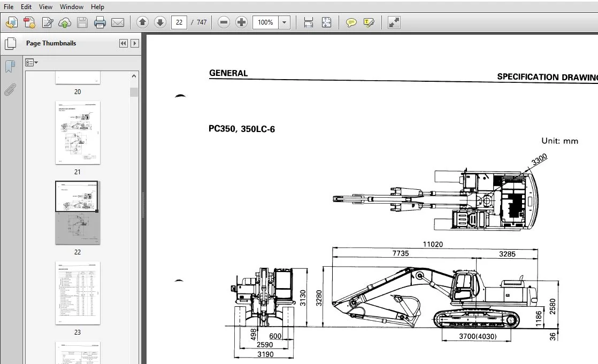Click the 3700(4030) track length dimension

(x=478, y=336)
